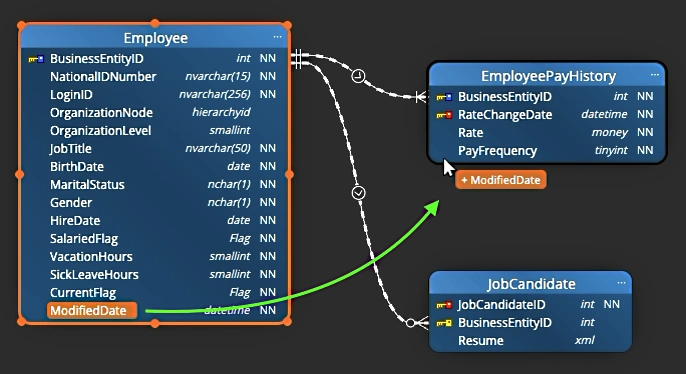686x374 pixels.
Task: Select the Employee table header
Action: pos(155,38)
